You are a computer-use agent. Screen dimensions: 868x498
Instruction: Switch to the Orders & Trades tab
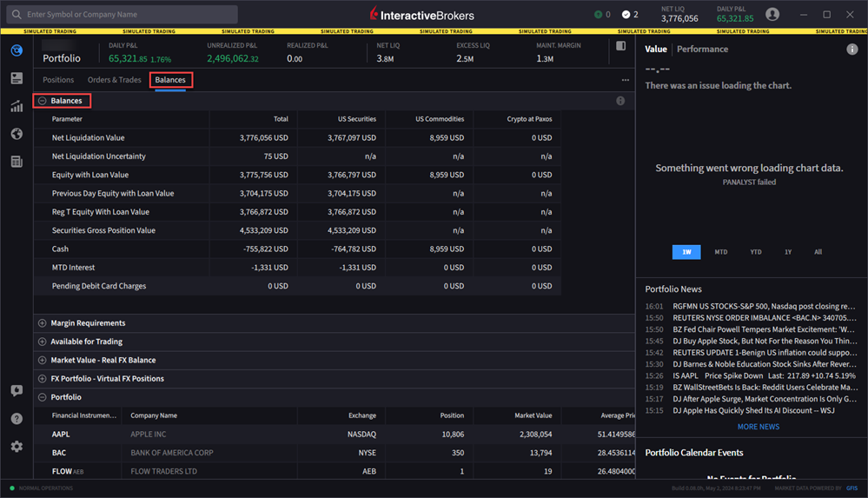pos(114,80)
